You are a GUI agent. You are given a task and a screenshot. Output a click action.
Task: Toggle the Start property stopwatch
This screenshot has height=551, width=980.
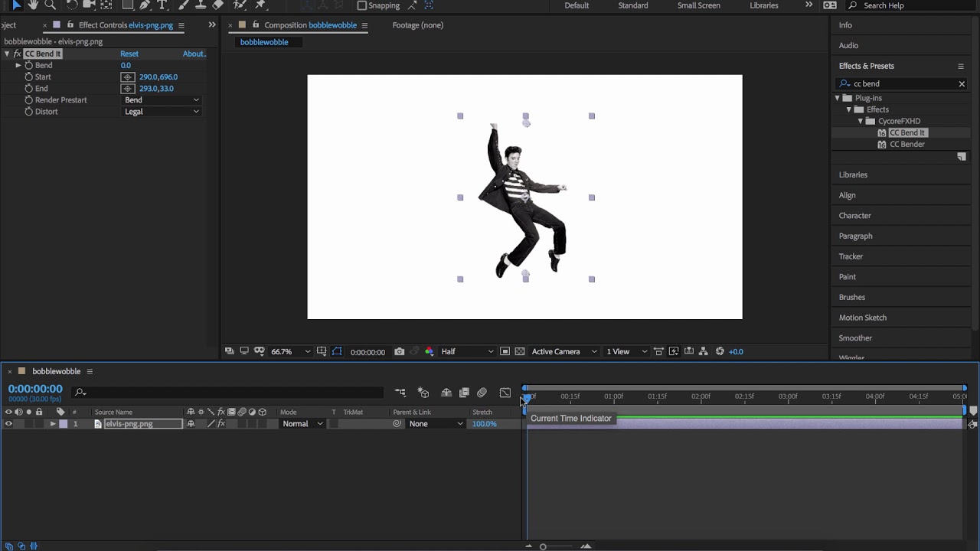[29, 77]
